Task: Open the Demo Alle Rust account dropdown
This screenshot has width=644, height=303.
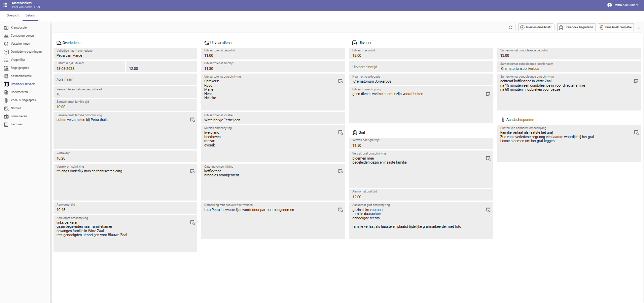Action: (x=623, y=5)
